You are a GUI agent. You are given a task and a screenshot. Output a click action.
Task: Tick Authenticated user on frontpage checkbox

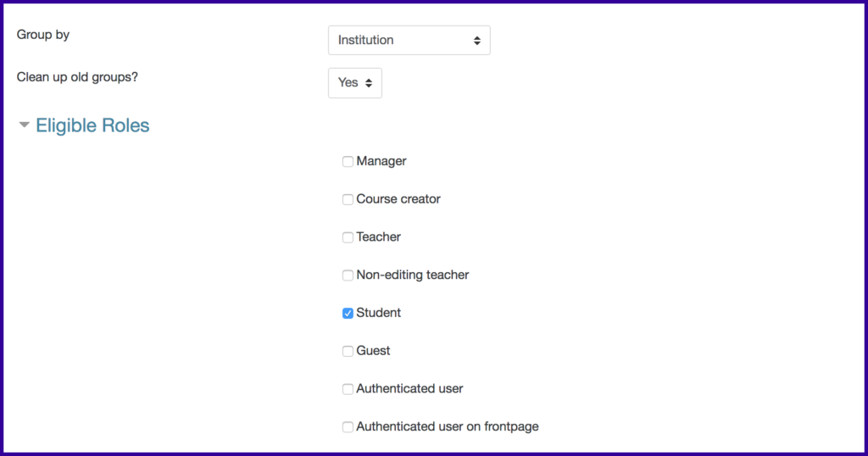pyautogui.click(x=348, y=426)
